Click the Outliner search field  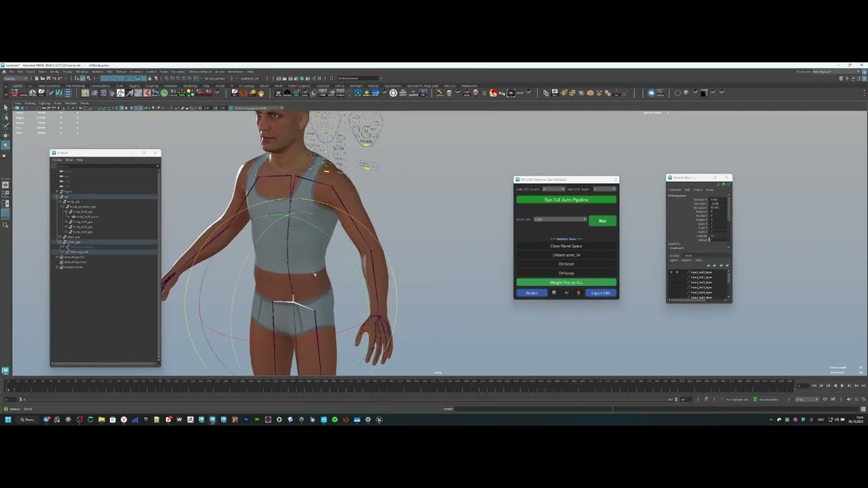pos(106,166)
